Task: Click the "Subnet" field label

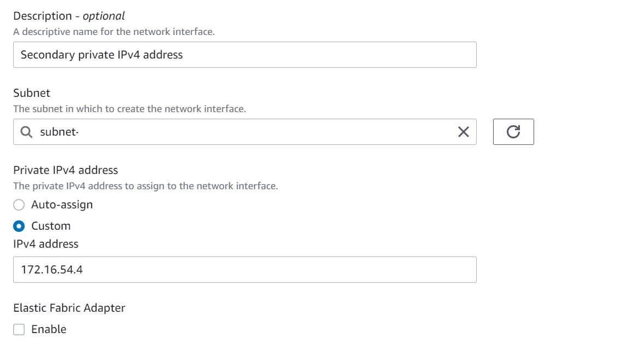Action: click(x=32, y=93)
